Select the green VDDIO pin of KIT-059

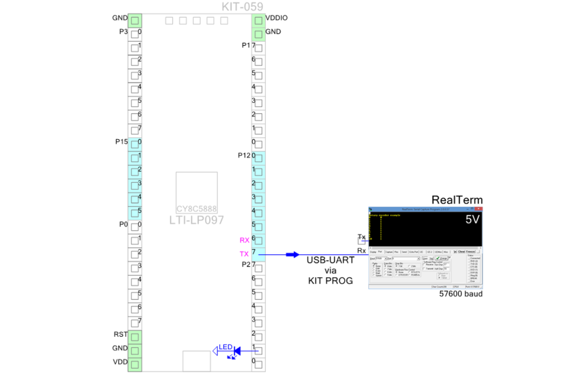[x=257, y=19]
